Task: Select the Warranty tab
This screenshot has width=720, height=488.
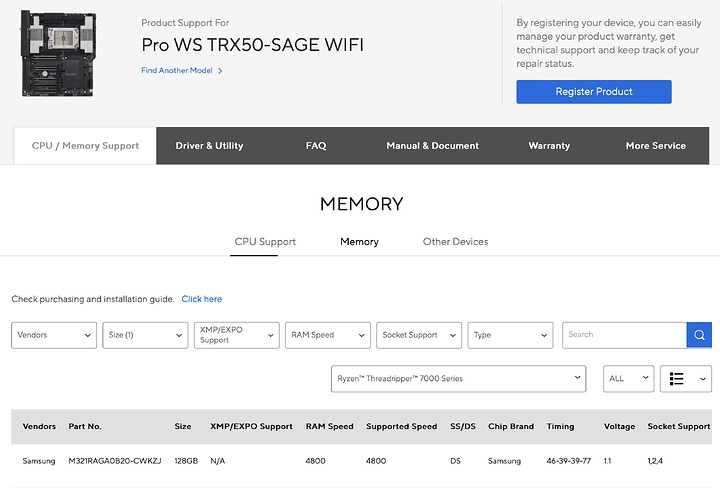Action: pyautogui.click(x=549, y=146)
